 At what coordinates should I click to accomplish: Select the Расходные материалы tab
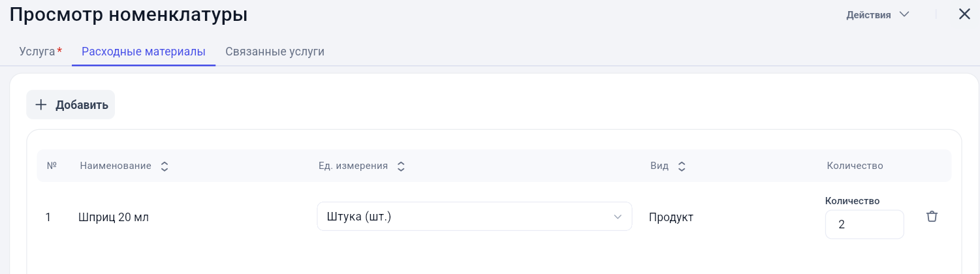pyautogui.click(x=144, y=52)
